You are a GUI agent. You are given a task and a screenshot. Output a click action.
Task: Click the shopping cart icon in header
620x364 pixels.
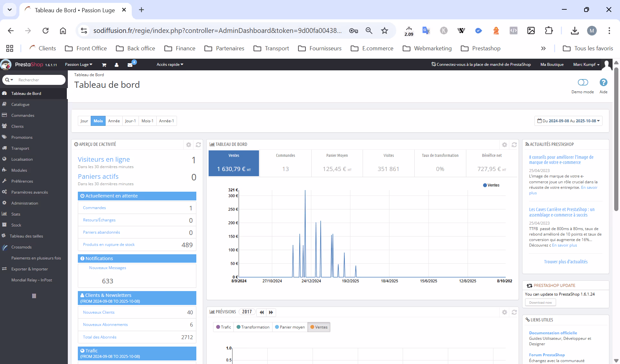(x=104, y=65)
